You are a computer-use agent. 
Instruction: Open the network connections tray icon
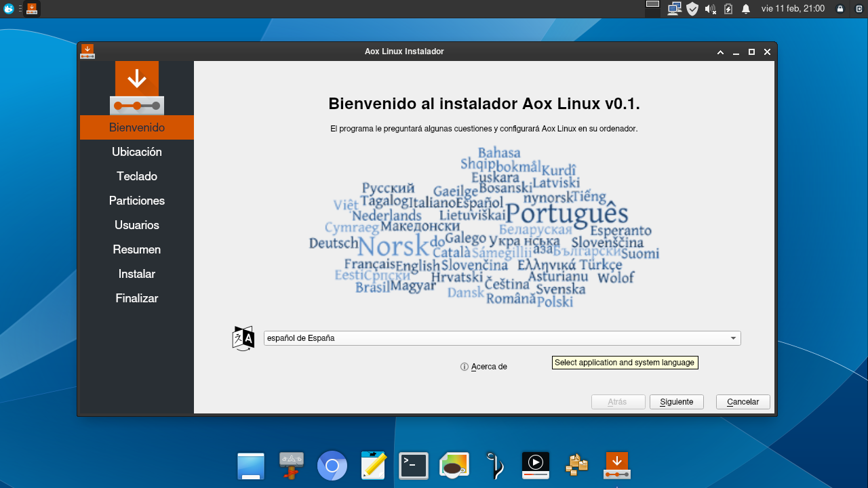tap(674, 9)
